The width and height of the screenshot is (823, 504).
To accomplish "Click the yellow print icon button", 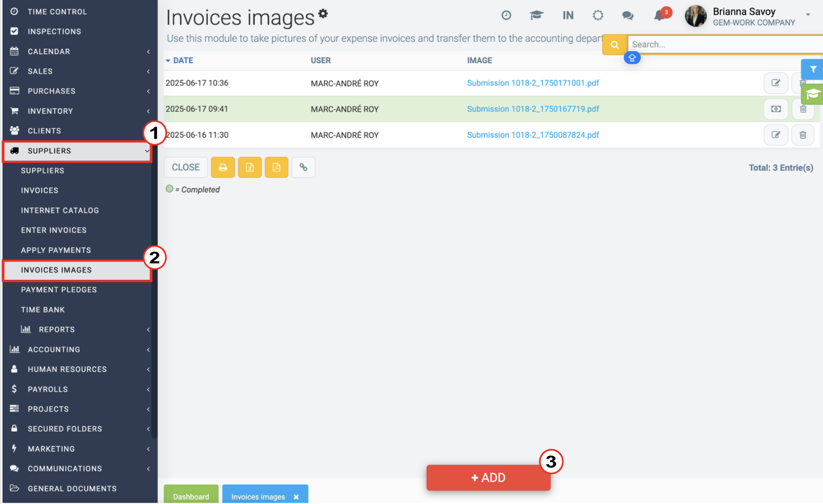I will tap(223, 167).
